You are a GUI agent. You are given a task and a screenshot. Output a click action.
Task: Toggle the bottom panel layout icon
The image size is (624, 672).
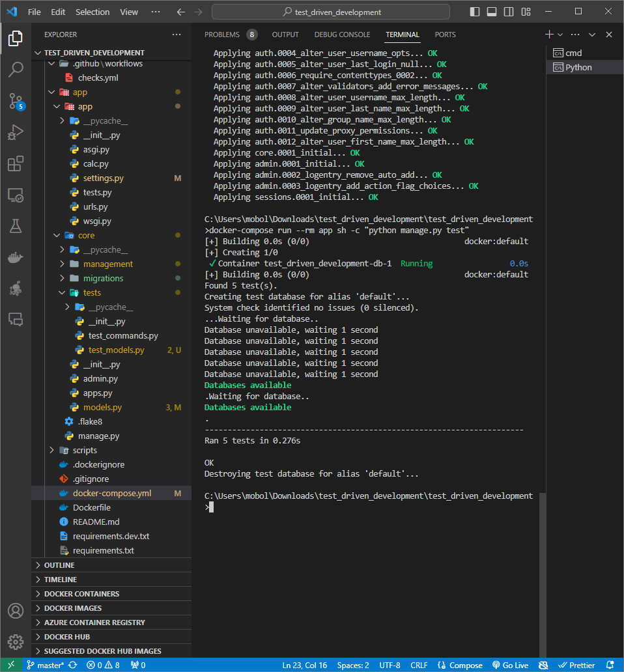coord(492,12)
